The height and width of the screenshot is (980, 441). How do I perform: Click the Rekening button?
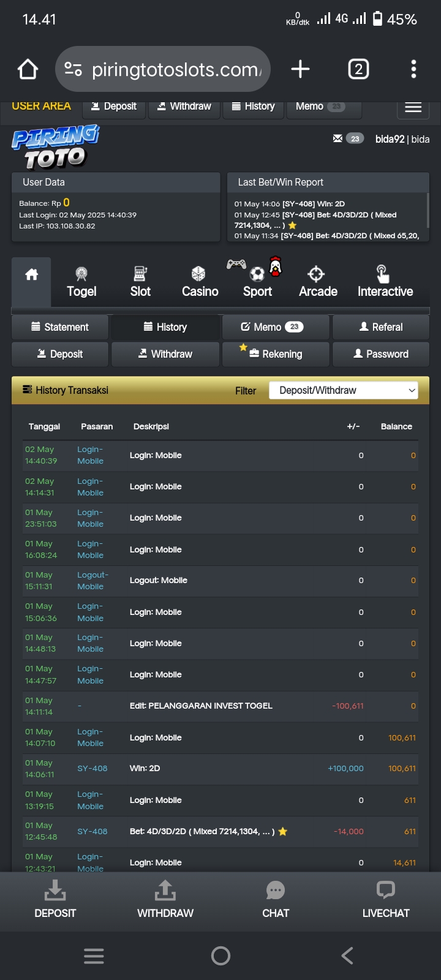point(276,354)
